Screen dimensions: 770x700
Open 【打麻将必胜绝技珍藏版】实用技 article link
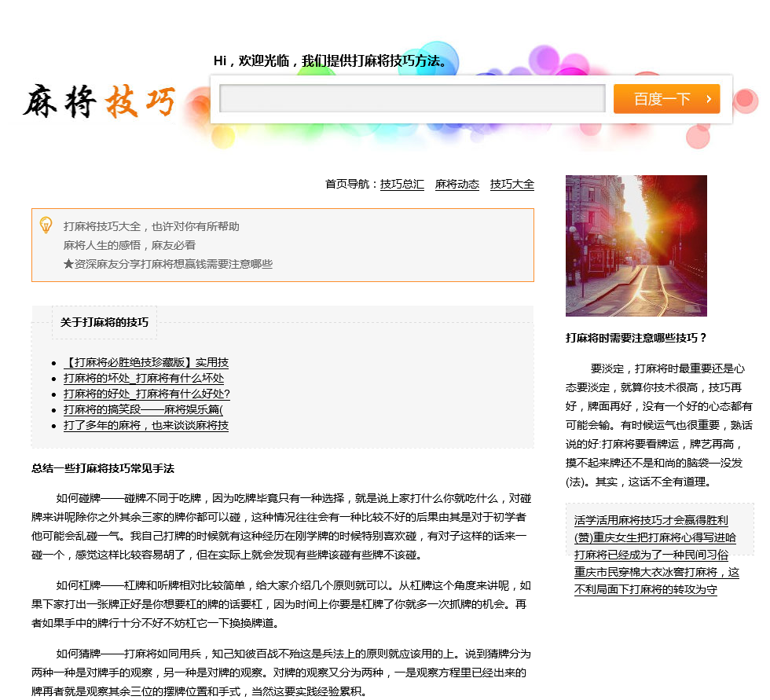[146, 362]
